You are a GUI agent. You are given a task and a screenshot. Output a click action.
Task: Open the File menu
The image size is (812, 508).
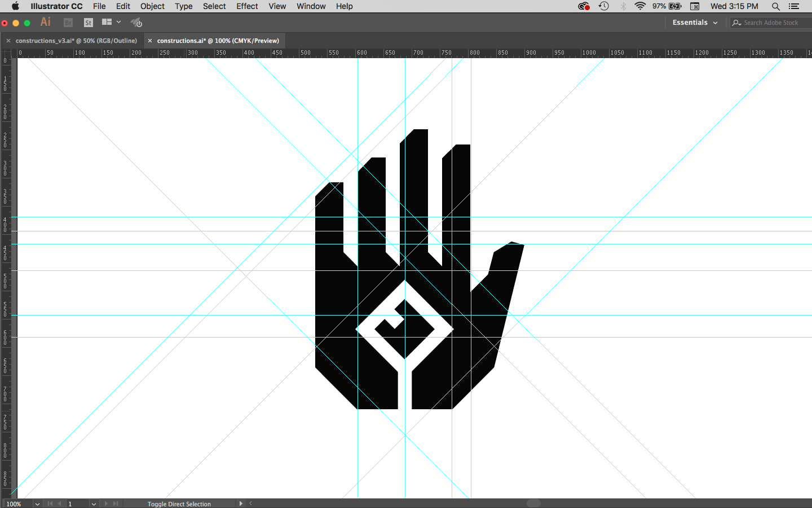point(99,6)
